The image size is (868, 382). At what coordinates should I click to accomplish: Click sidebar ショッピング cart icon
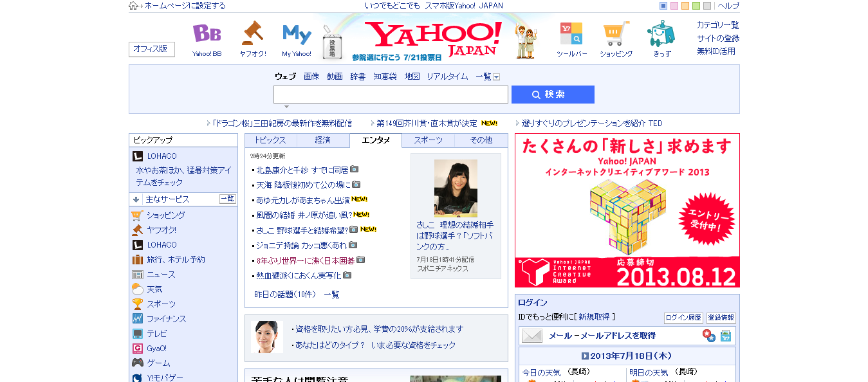coord(137,215)
